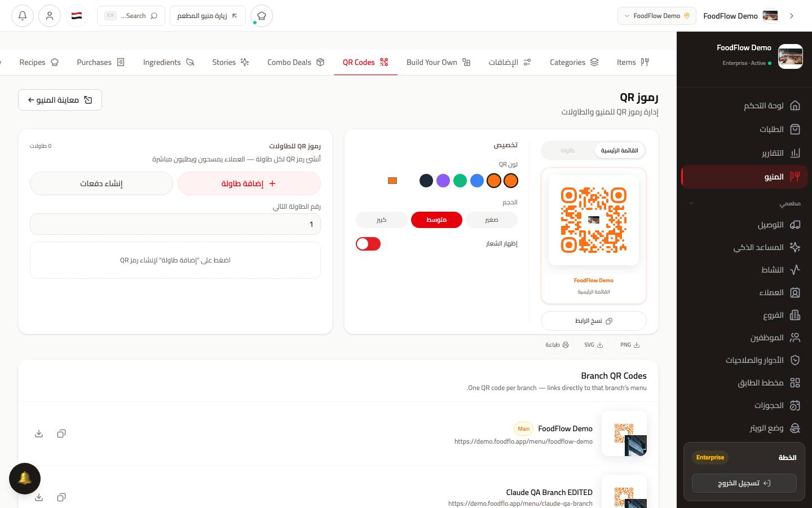
Task: Pick the blue QR color swatch
Action: (477, 181)
